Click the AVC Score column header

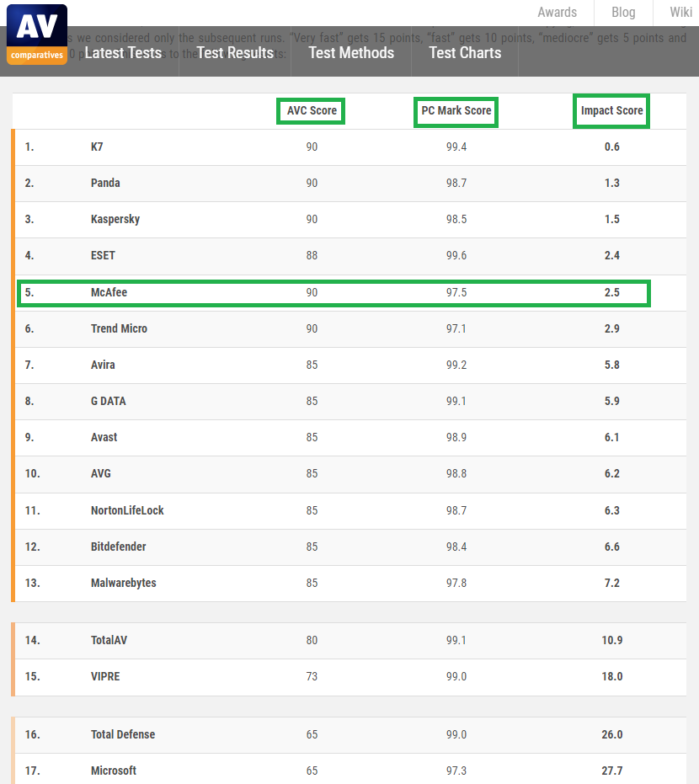(312, 110)
